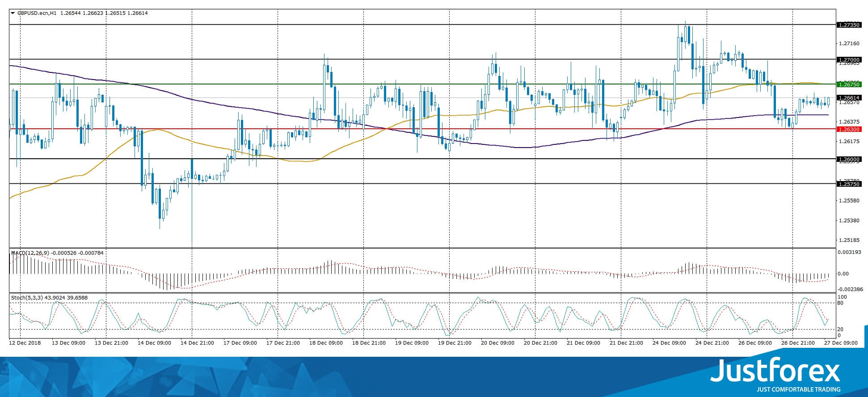Click the Just Comfortable Trading tagline
Screen dimensions: 868x397
[798, 389]
